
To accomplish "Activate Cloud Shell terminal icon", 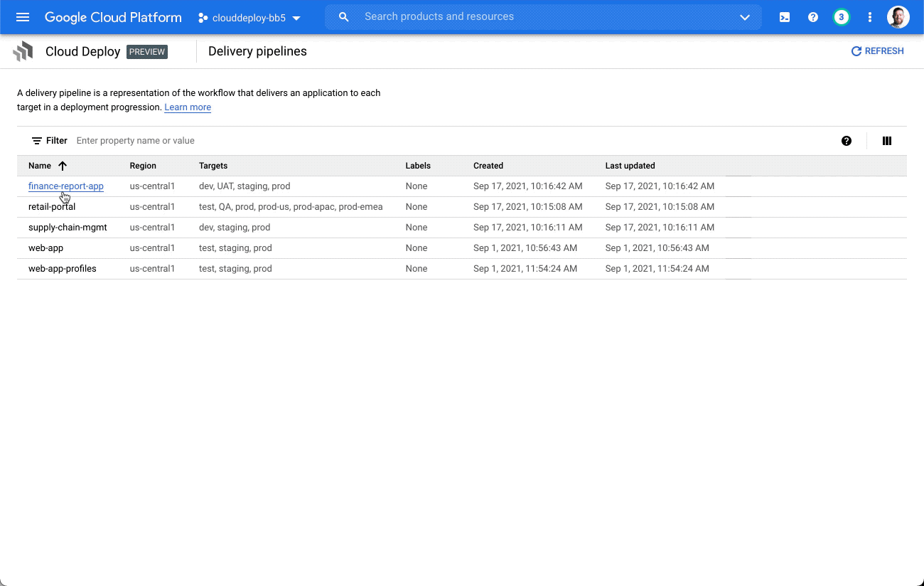I will 785,17.
